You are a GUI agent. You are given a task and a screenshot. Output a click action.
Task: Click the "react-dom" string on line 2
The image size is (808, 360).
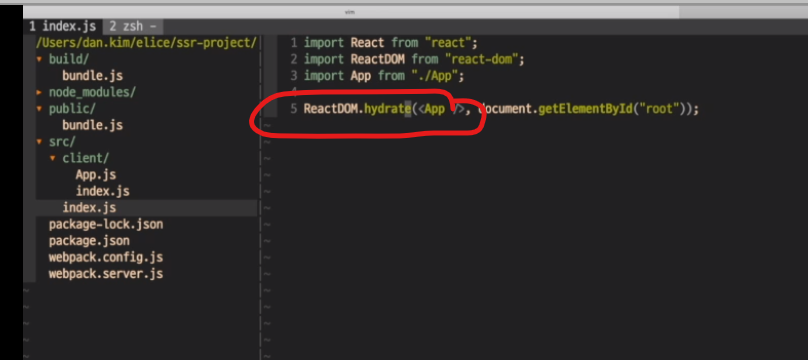click(x=481, y=59)
